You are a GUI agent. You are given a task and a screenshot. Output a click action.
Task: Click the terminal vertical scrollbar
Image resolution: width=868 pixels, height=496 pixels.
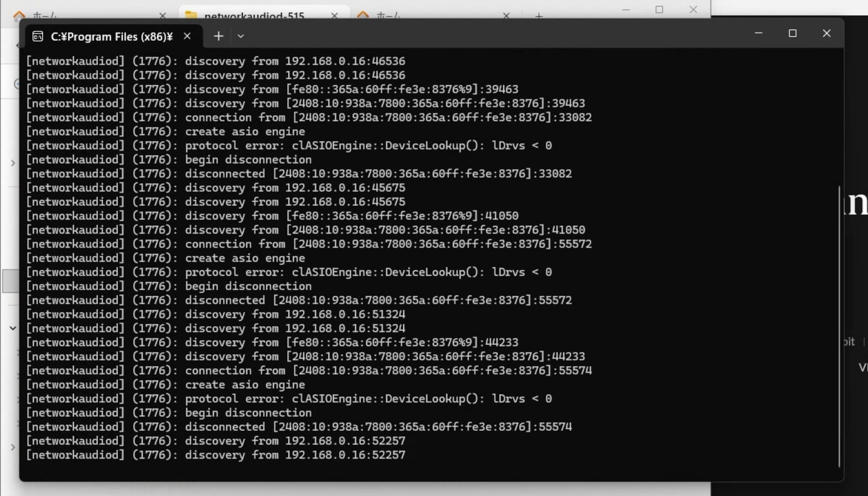pos(839,325)
